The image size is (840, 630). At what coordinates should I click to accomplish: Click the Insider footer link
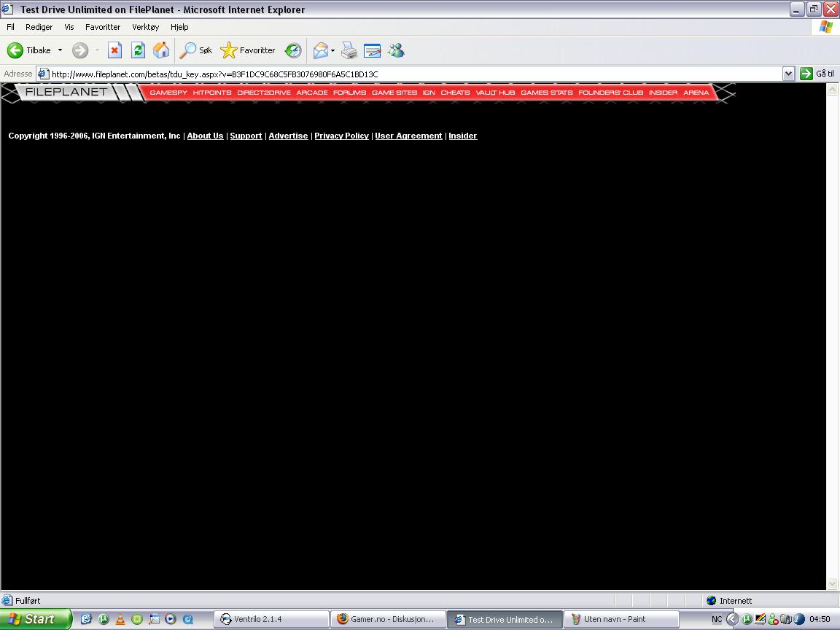(x=463, y=136)
